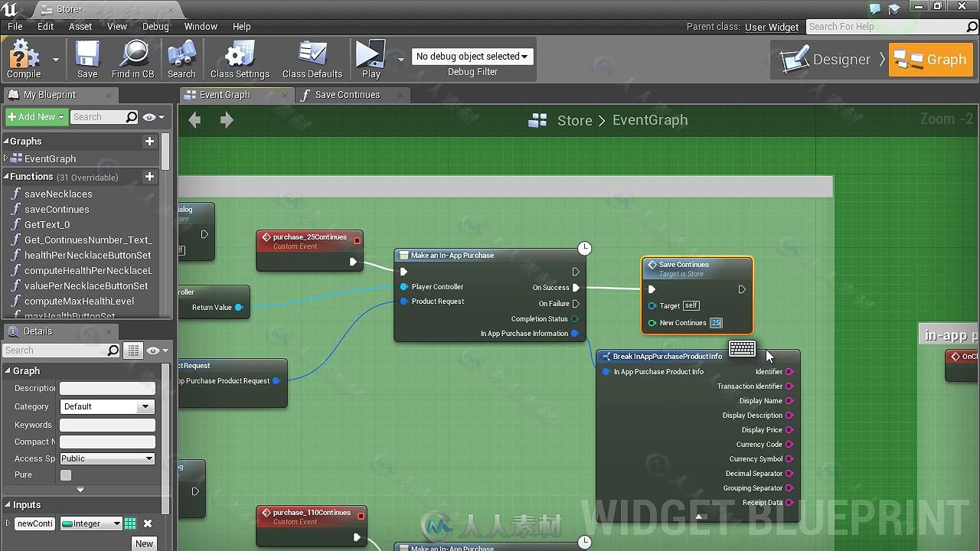Open Play options dropdown arrow
This screenshot has height=551, width=980.
[x=400, y=60]
